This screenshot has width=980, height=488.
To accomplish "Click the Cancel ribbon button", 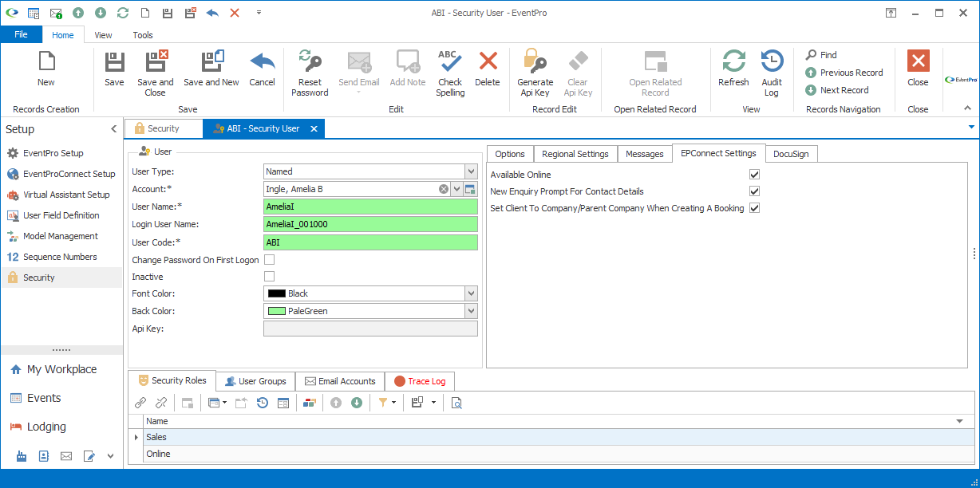I will click(262, 69).
